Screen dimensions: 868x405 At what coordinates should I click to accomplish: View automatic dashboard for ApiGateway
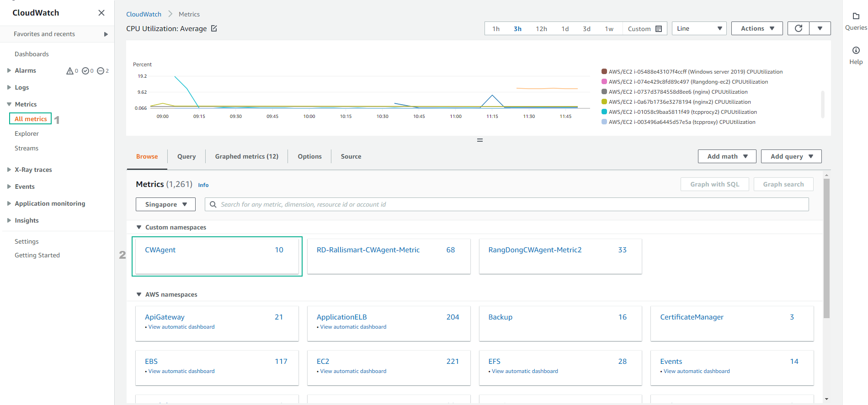tap(181, 327)
